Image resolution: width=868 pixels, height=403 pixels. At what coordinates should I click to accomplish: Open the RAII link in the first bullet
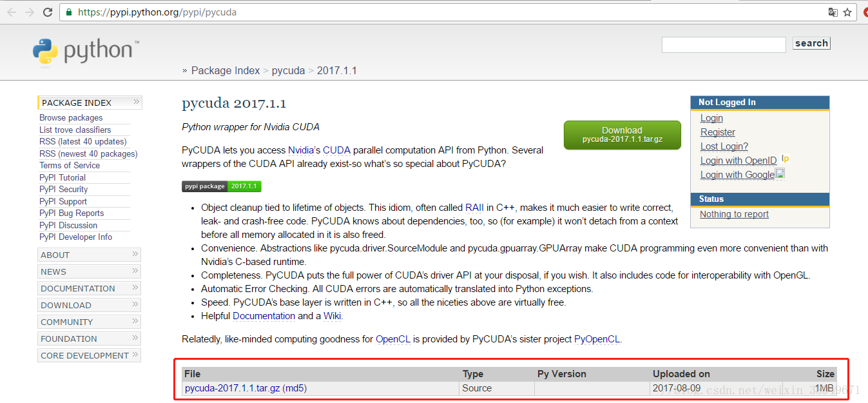pos(474,208)
